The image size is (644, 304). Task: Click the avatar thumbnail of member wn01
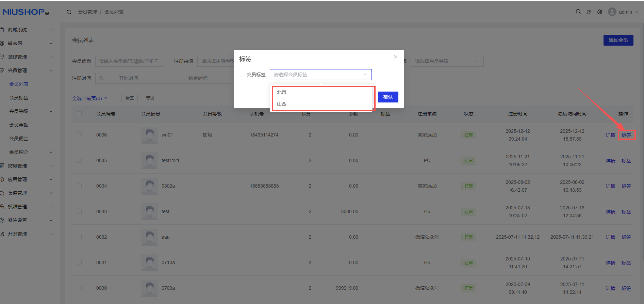149,135
